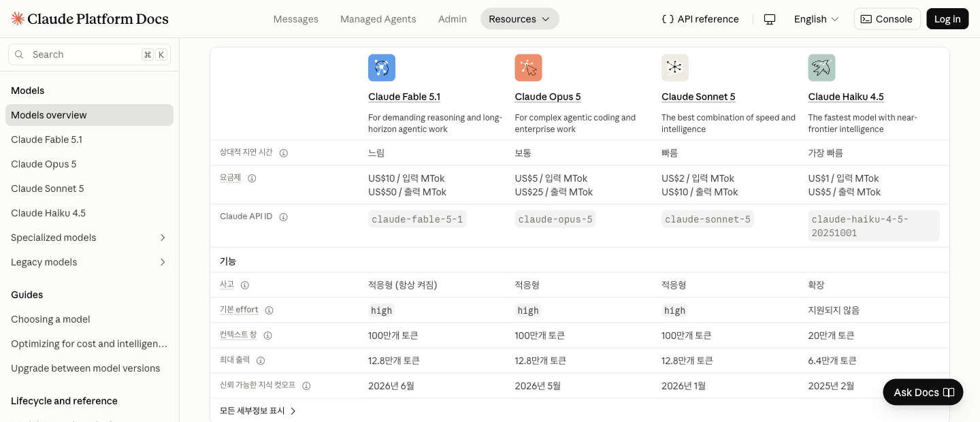The image size is (980, 422).
Task: Follow Claude Opus 5 table heading link
Action: click(x=548, y=97)
